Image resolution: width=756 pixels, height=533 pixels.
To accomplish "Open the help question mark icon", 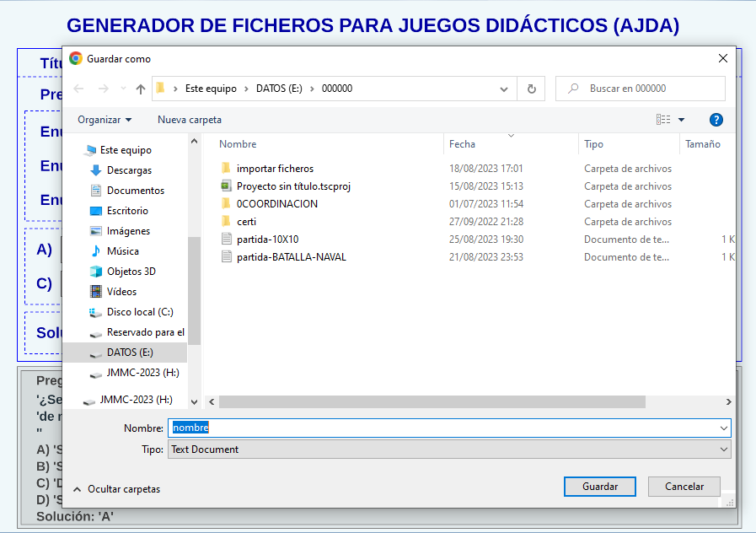I will 716,120.
